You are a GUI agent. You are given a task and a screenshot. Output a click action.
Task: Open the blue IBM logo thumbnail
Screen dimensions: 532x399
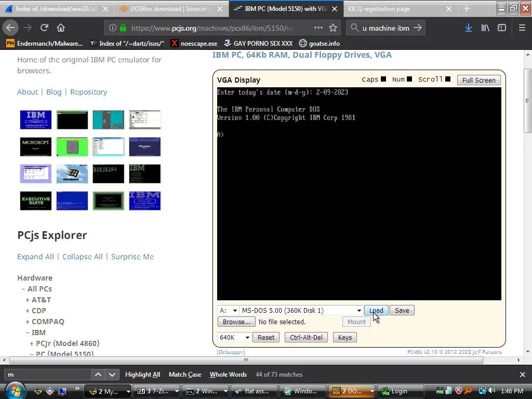tap(36, 120)
